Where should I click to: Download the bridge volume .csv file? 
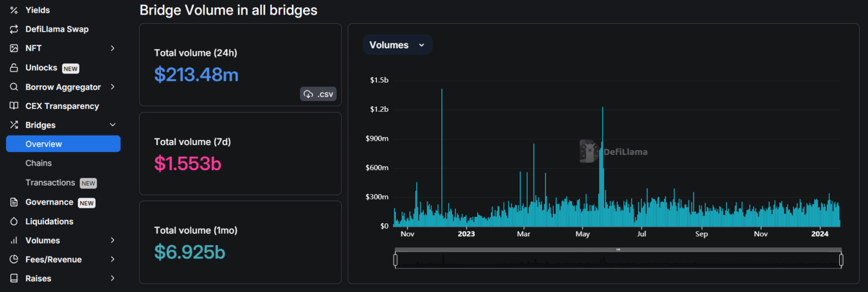pyautogui.click(x=318, y=94)
